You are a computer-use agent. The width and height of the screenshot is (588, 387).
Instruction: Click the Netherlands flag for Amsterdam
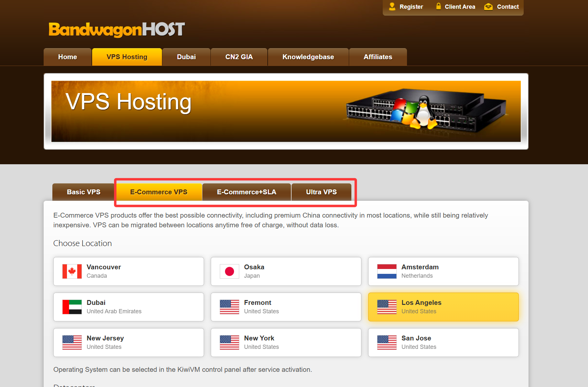point(387,271)
